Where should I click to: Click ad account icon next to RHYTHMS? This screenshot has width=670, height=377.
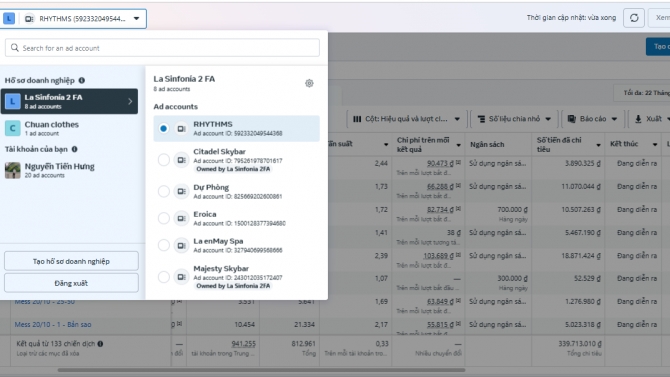pos(181,128)
